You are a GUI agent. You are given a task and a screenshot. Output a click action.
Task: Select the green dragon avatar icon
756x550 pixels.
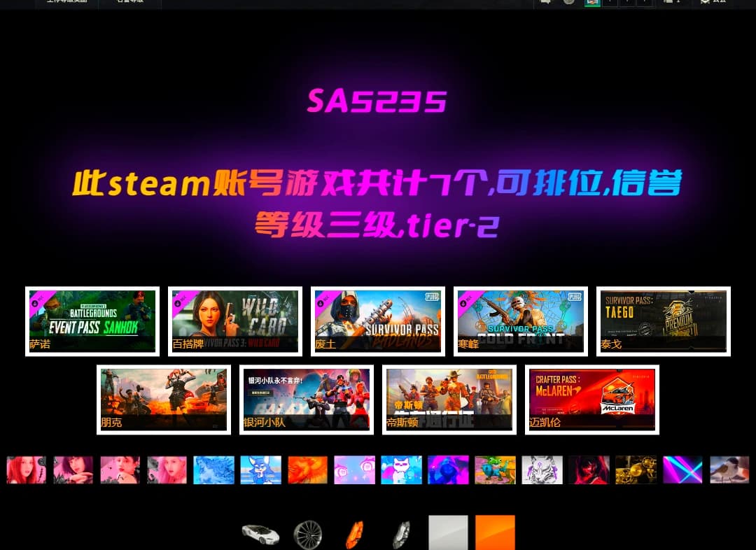click(495, 470)
